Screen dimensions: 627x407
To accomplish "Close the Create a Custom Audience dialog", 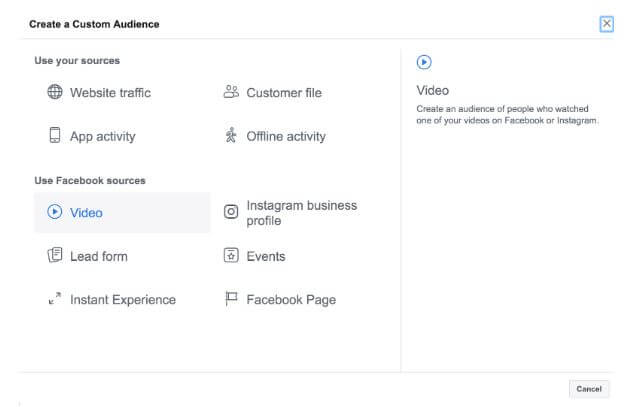I will click(607, 24).
